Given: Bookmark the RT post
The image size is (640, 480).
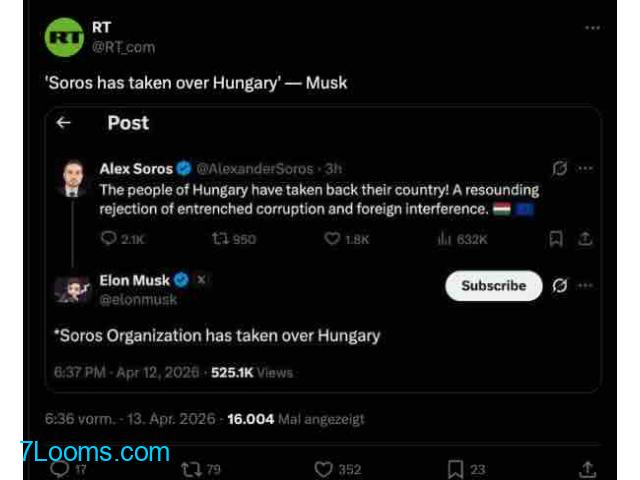Looking at the screenshot, I should (455, 468).
